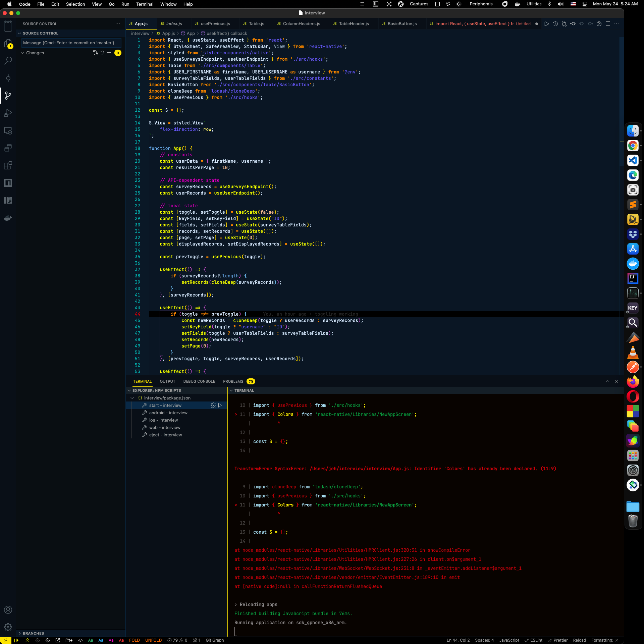Run the start - interview npm script
The width and height of the screenshot is (644, 644).
click(220, 405)
